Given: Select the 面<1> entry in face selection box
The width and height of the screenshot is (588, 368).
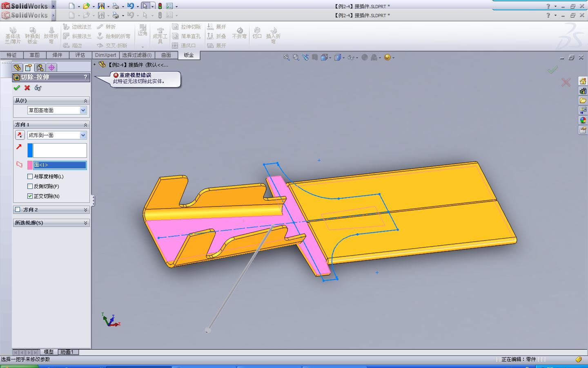Looking at the screenshot, I should point(60,165).
